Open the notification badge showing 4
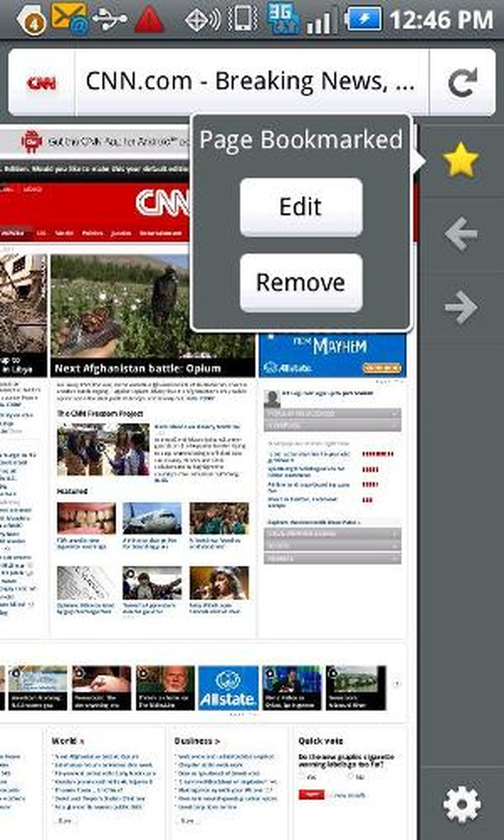504x840 pixels. 31,20
